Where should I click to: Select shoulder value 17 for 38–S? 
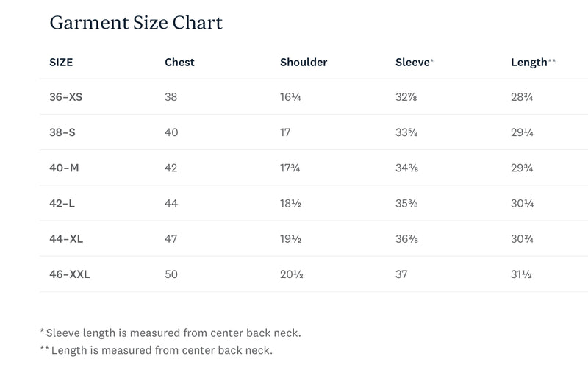pyautogui.click(x=285, y=132)
